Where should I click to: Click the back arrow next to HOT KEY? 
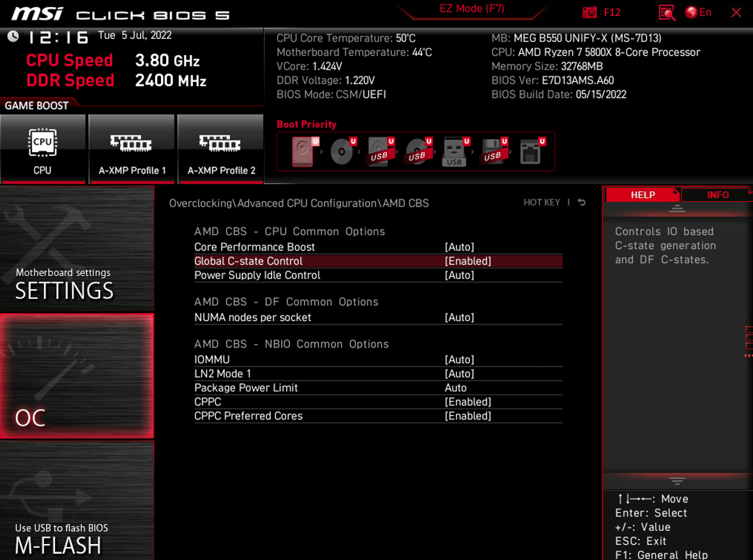click(x=582, y=202)
